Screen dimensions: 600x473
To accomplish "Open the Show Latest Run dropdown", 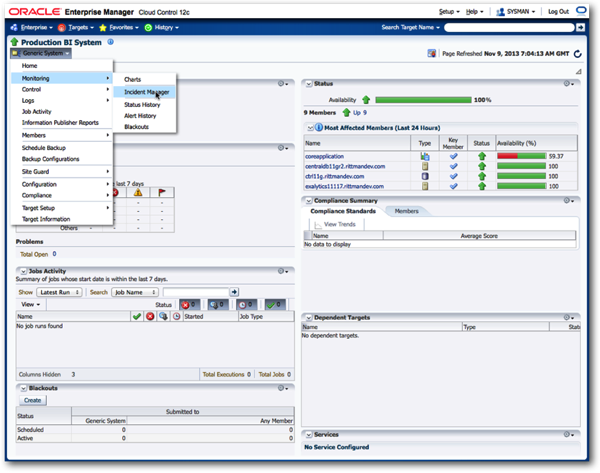I will point(59,292).
